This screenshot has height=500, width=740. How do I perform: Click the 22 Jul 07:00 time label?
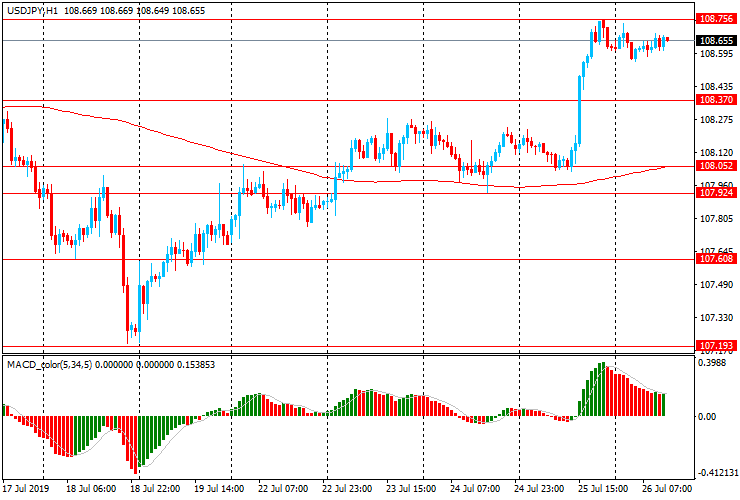[x=283, y=488]
